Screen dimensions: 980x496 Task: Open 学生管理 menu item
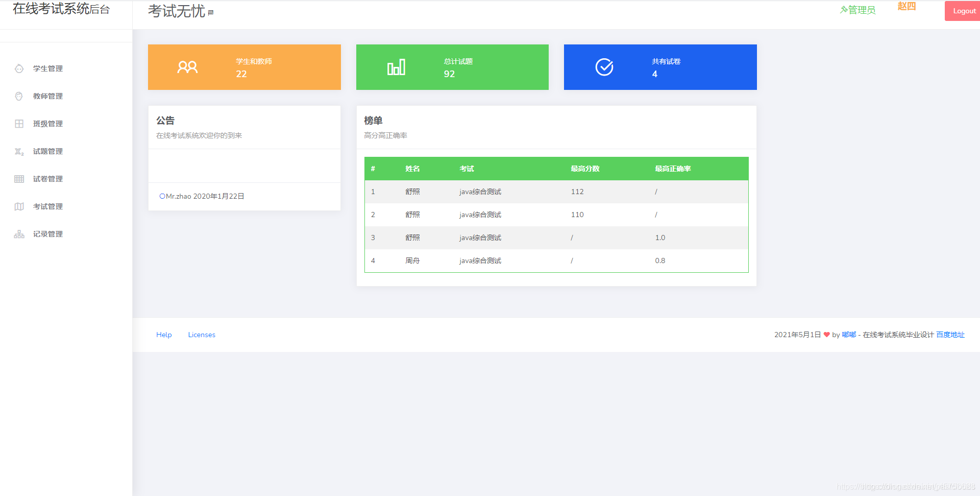(x=48, y=68)
